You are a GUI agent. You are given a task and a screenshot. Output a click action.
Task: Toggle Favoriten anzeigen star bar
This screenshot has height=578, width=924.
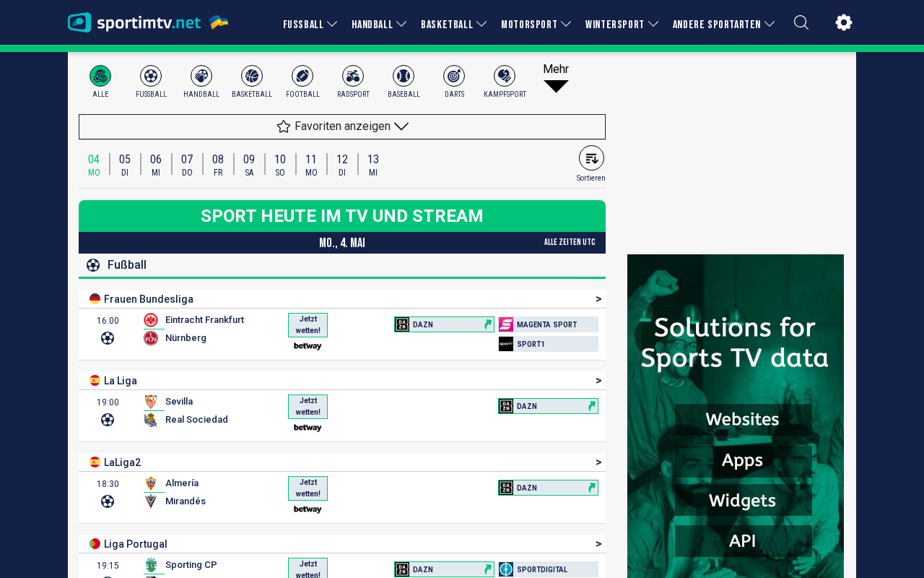tap(342, 126)
